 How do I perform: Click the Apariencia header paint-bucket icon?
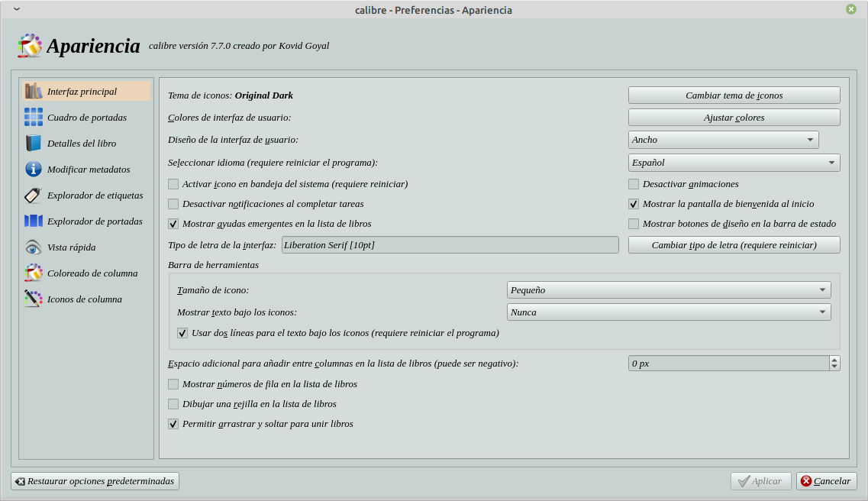pos(29,45)
